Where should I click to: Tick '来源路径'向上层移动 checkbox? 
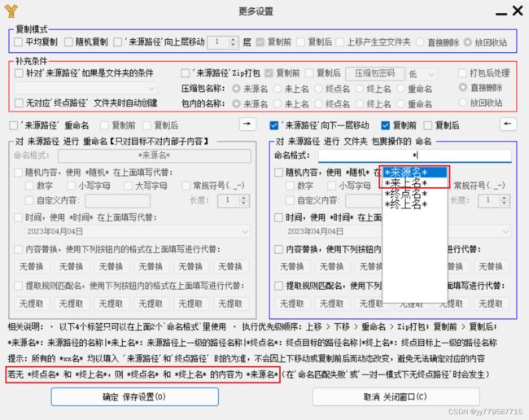(118, 42)
